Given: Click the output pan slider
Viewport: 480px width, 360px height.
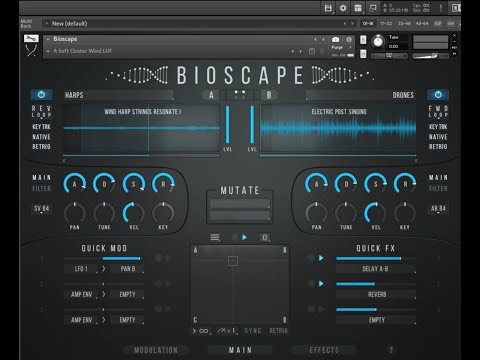Looking at the screenshot, I should coord(389,56).
